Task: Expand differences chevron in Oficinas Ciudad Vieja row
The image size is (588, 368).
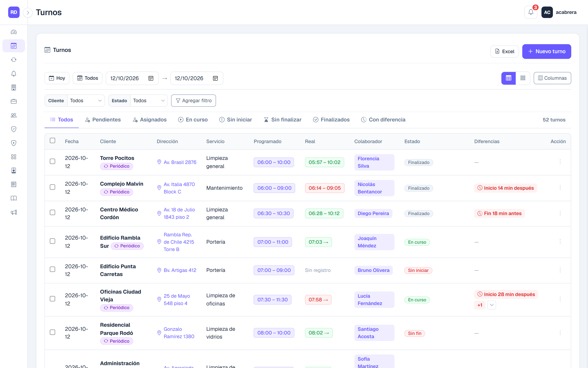Action: pos(492,305)
